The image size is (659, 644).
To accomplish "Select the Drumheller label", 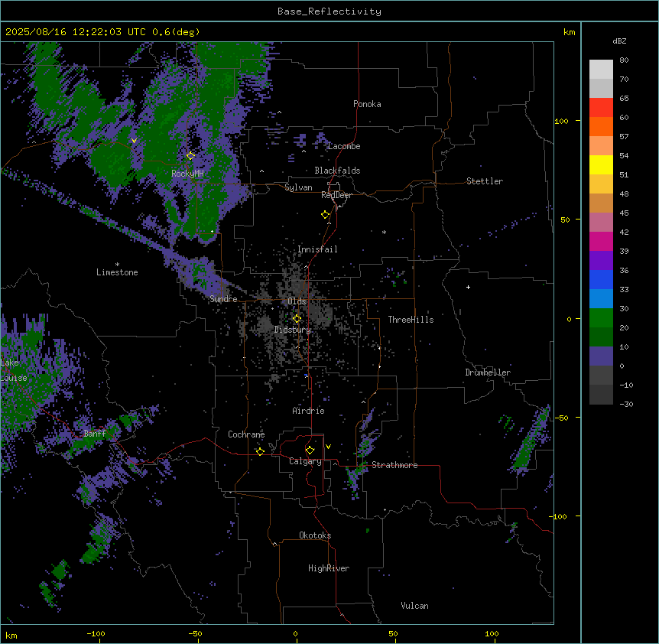I will (488, 372).
